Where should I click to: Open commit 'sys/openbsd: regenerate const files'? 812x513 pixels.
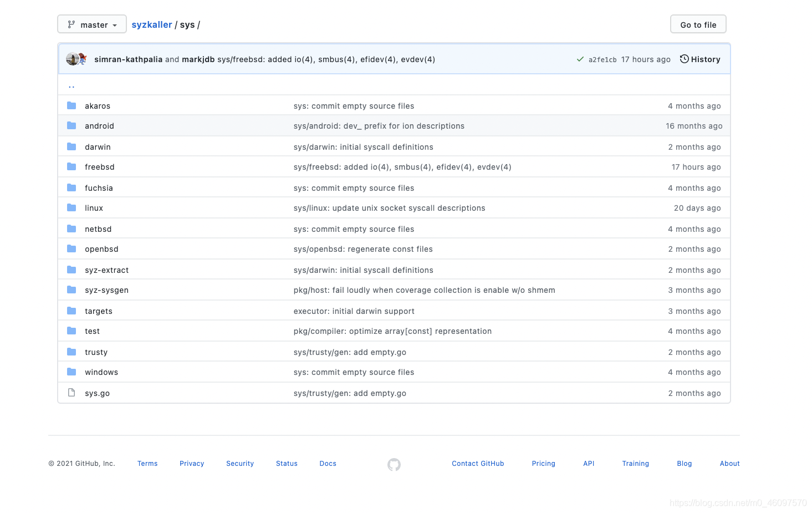[363, 249]
